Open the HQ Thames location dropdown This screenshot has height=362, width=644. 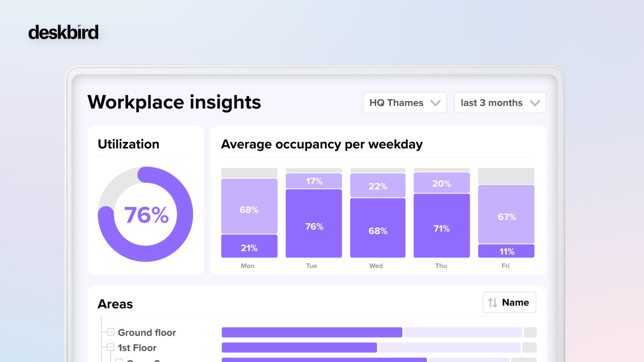404,103
